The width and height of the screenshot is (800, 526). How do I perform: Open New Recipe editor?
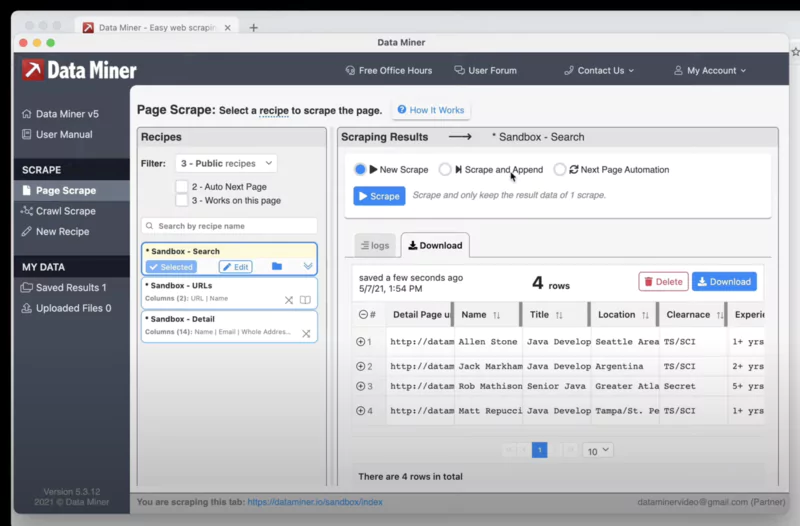tap(55, 231)
